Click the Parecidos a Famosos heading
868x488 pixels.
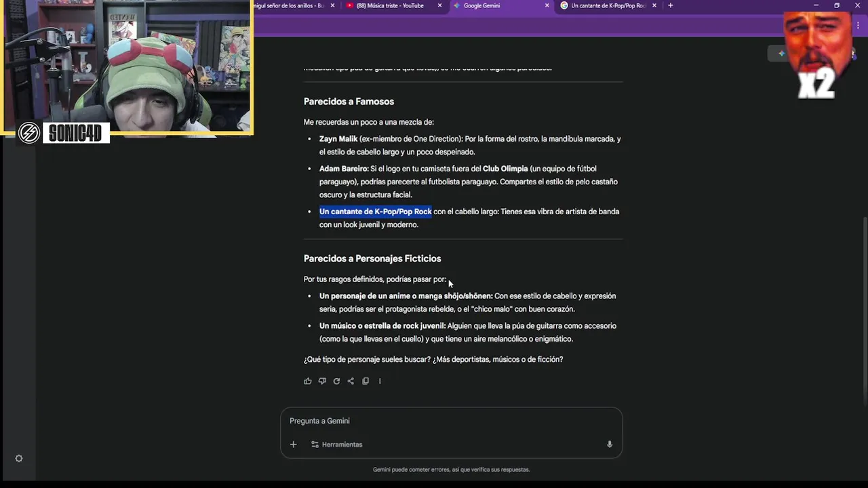click(349, 102)
